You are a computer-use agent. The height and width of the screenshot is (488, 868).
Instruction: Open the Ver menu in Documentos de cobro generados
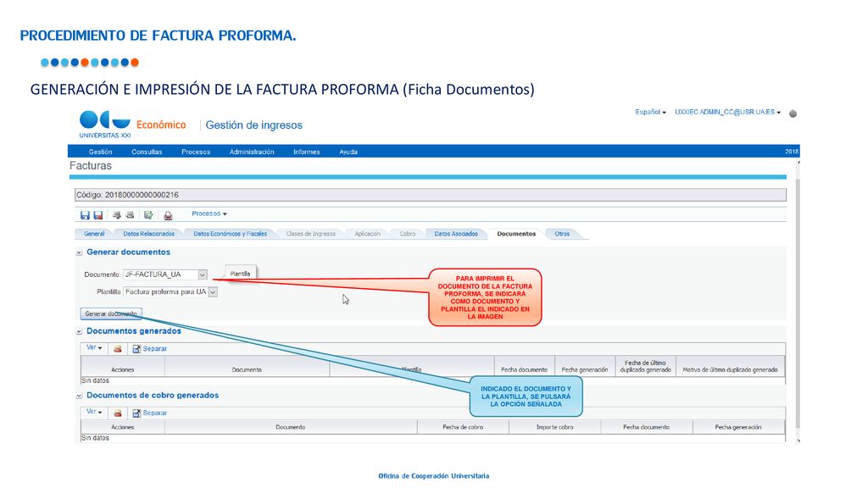tap(94, 412)
